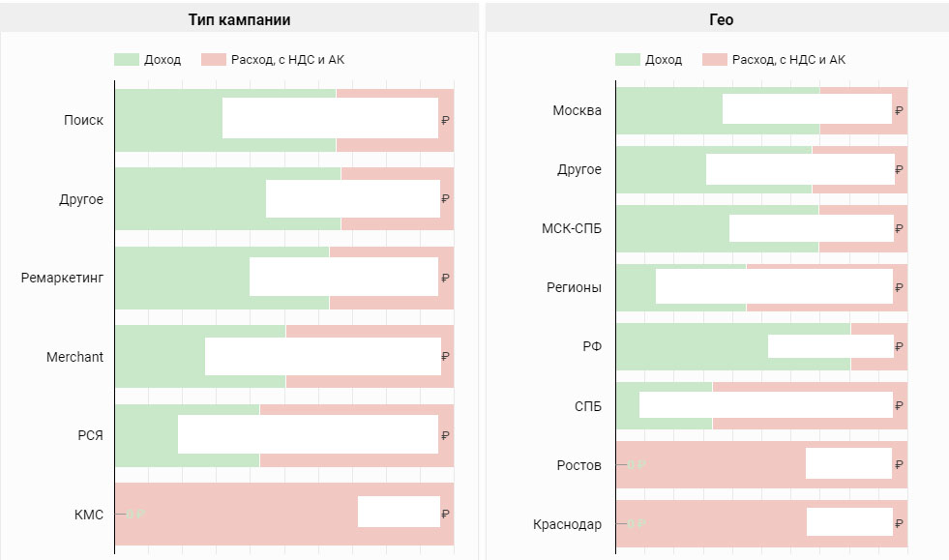
Task: Select the Тип кампании chart title
Action: coord(239,20)
